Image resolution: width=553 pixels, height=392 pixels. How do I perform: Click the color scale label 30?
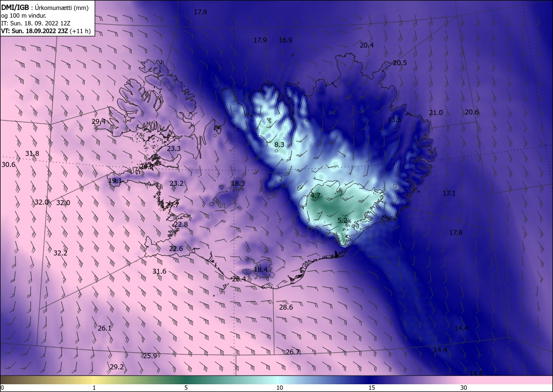(x=463, y=388)
